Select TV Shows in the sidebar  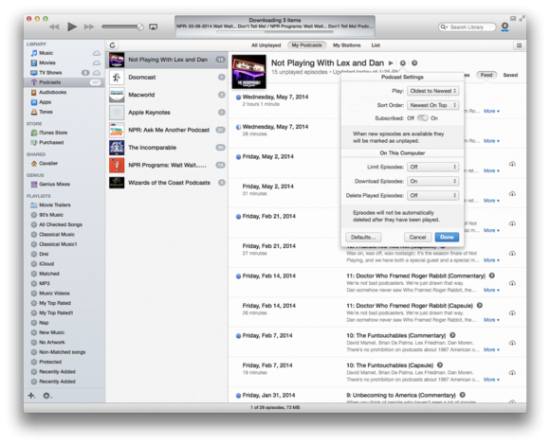pos(64,73)
